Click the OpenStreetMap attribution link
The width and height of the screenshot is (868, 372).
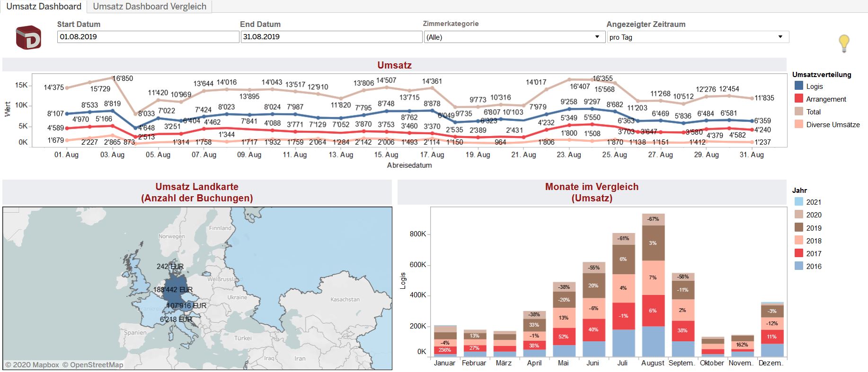coord(93,365)
